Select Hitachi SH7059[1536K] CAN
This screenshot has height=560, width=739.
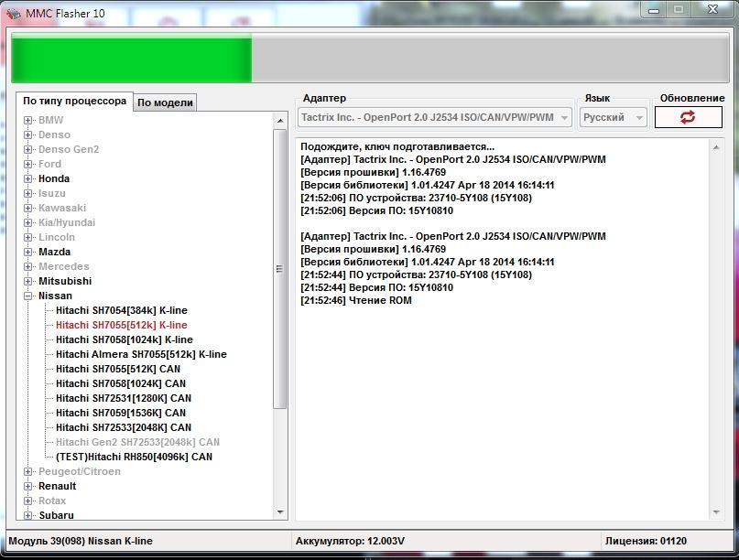click(x=121, y=413)
